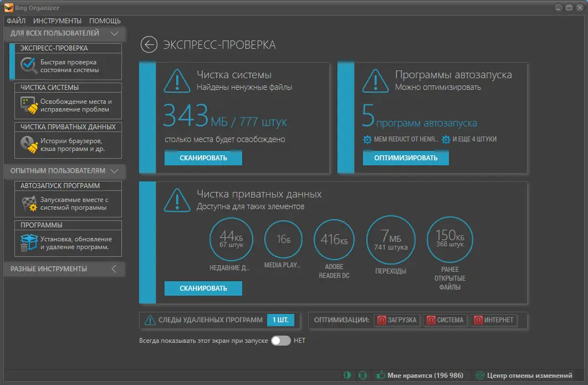Collapse the ОПЫТНЫМ ПОЛЬЗОВАТЕЛЯМ section
The width and height of the screenshot is (588, 385).
click(x=115, y=171)
